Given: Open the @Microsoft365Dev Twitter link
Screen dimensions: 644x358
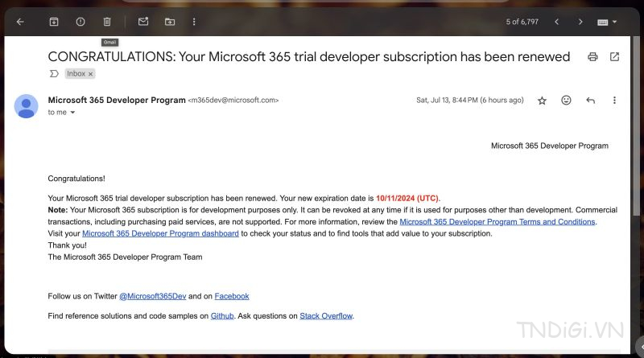Looking at the screenshot, I should pyautogui.click(x=152, y=296).
